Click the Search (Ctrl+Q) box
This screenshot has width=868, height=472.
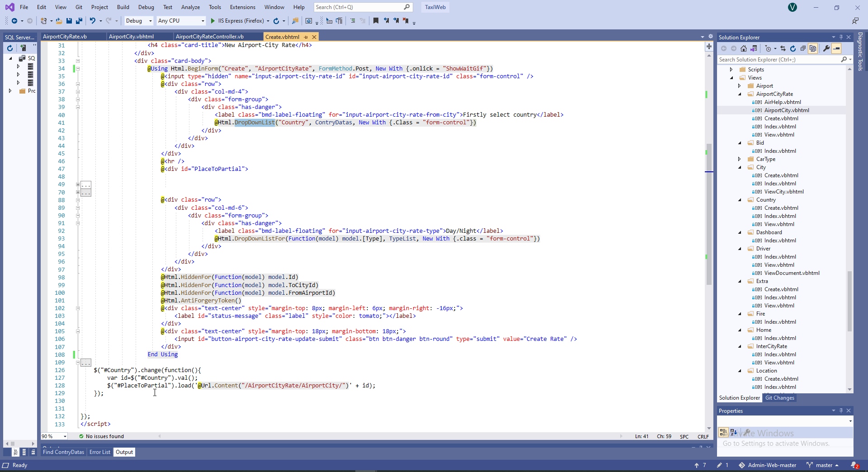click(x=363, y=7)
